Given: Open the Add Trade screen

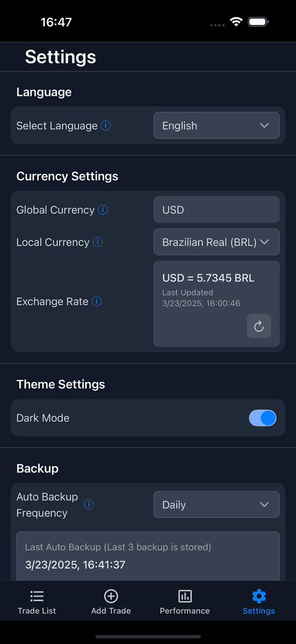Looking at the screenshot, I should (x=111, y=601).
